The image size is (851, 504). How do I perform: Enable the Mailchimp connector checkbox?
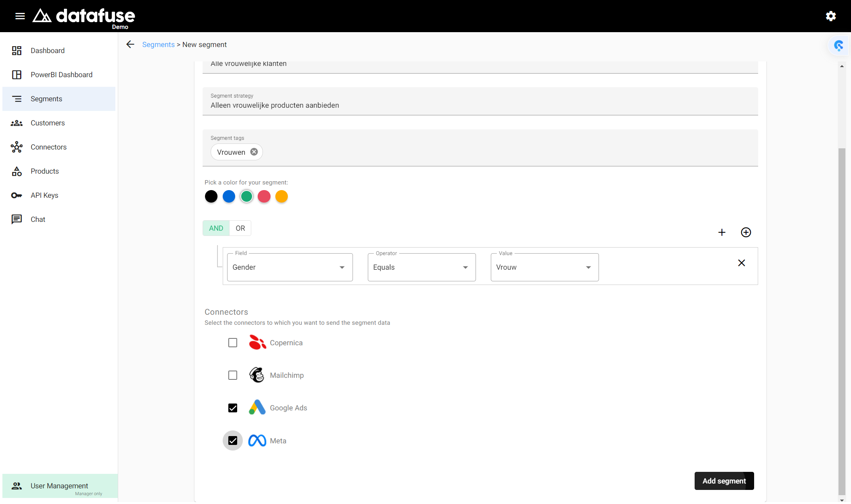233,375
